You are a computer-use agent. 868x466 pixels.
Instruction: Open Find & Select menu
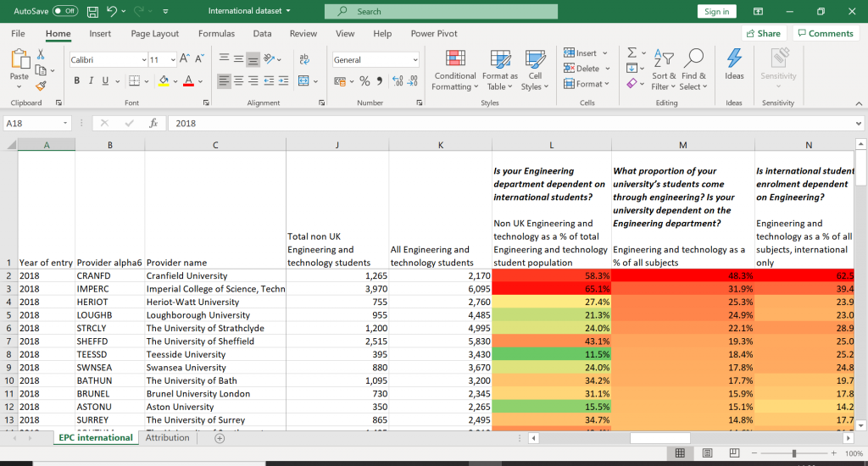click(693, 70)
